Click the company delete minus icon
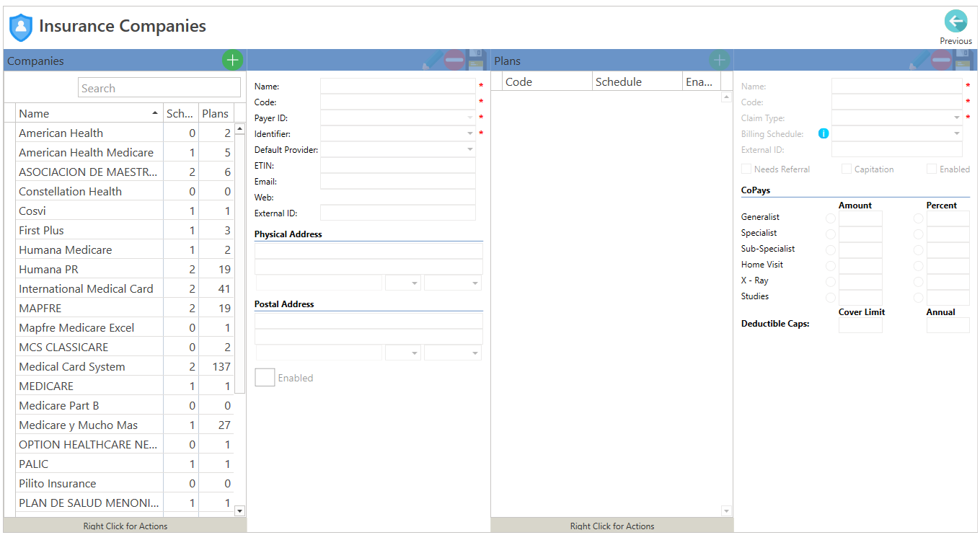 [454, 60]
